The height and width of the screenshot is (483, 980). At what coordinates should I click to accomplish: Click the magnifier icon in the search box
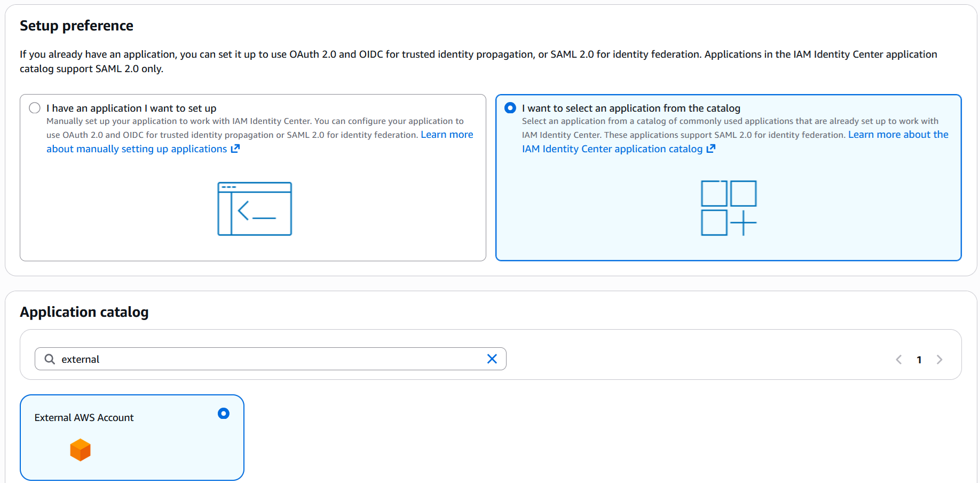click(x=50, y=359)
